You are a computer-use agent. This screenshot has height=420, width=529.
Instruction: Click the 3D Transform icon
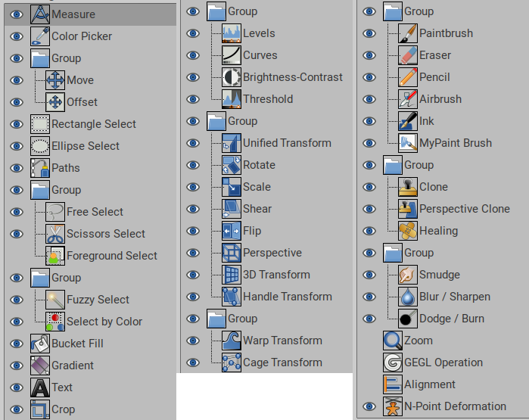click(x=232, y=275)
